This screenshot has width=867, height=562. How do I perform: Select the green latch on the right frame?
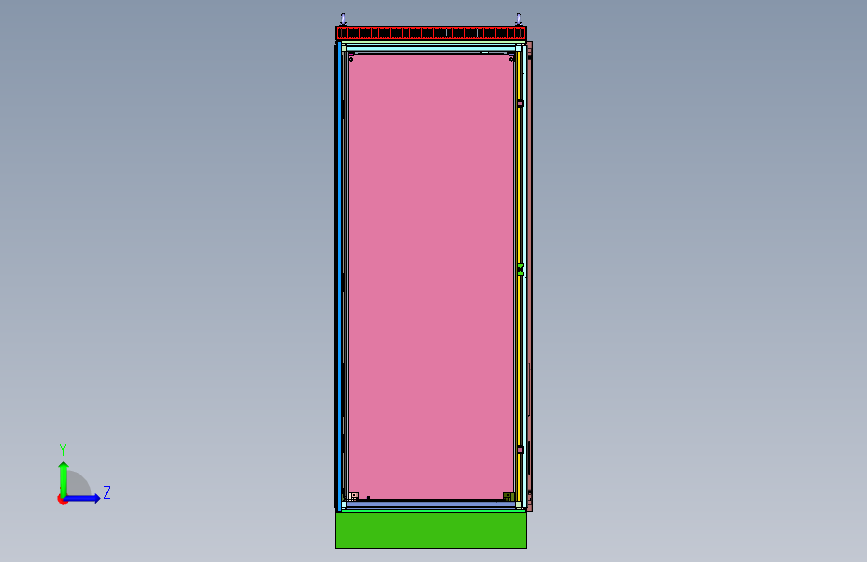[520, 270]
